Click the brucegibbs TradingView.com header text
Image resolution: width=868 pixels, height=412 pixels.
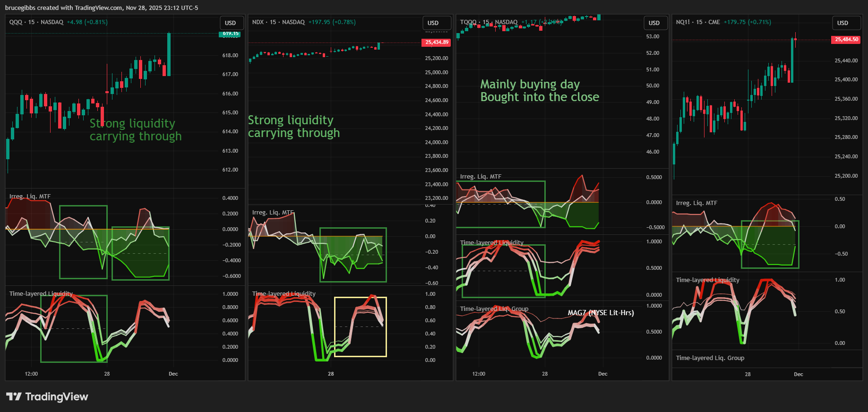tap(102, 8)
